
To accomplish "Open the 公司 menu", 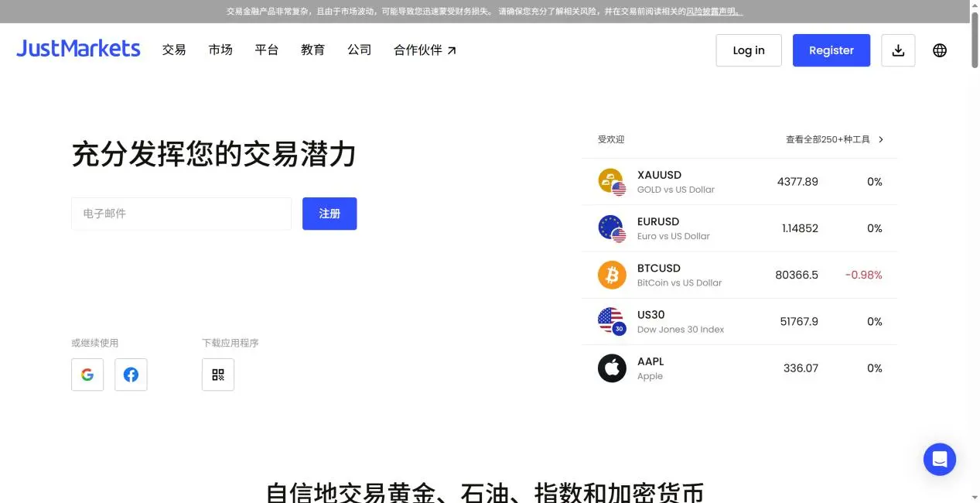I will 360,50.
